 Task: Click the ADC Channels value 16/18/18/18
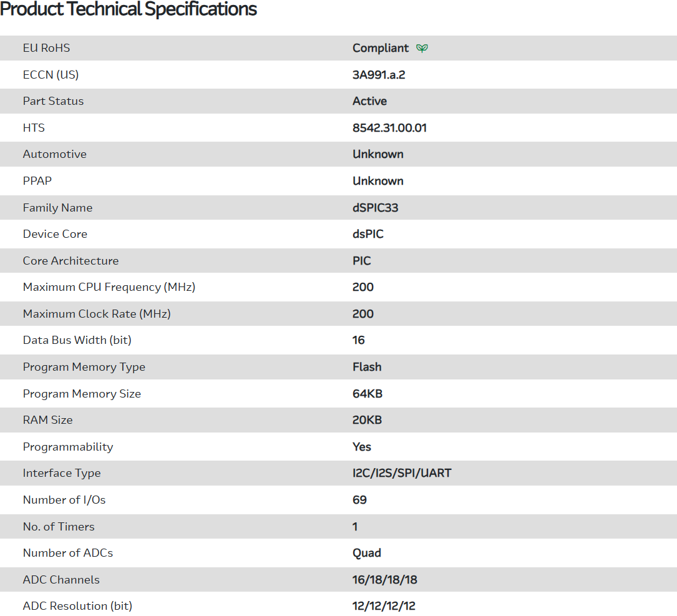(384, 580)
